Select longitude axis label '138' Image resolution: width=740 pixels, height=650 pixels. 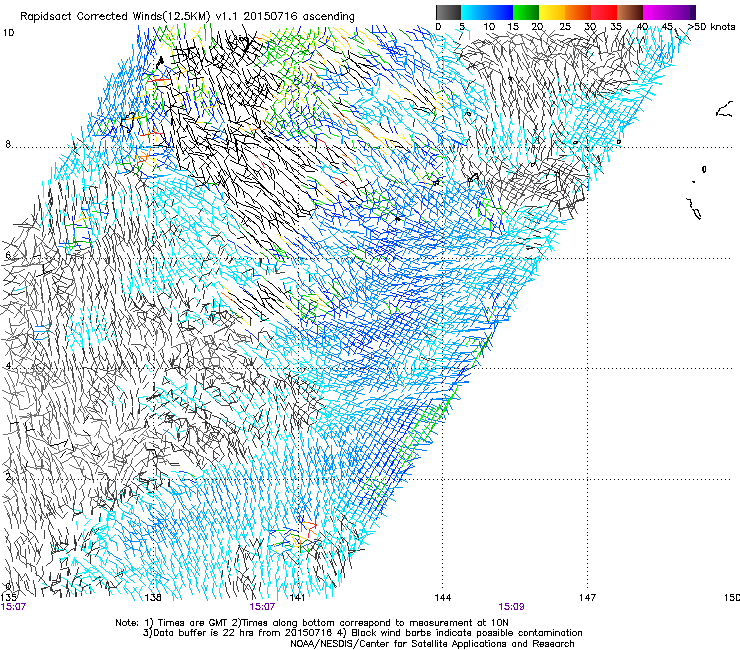click(153, 598)
